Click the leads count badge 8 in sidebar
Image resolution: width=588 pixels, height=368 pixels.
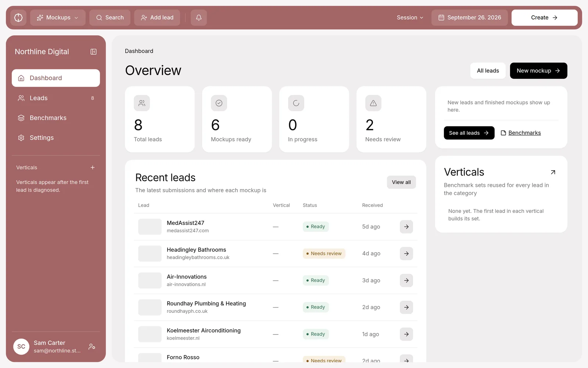coord(93,98)
